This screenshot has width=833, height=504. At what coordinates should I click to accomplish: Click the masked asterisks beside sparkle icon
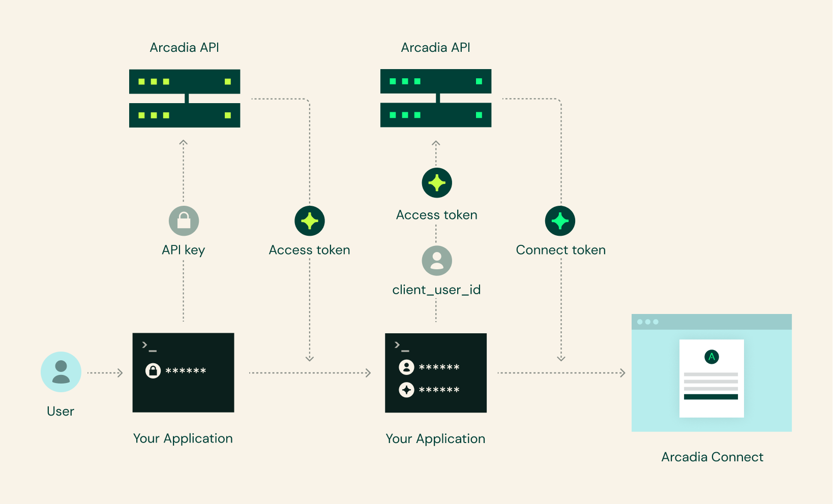pos(439,390)
